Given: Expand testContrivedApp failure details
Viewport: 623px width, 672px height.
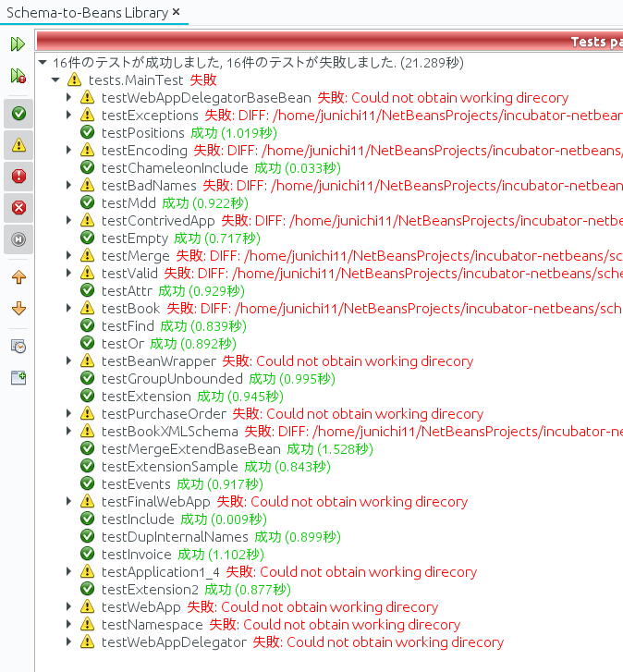Looking at the screenshot, I should click(68, 220).
